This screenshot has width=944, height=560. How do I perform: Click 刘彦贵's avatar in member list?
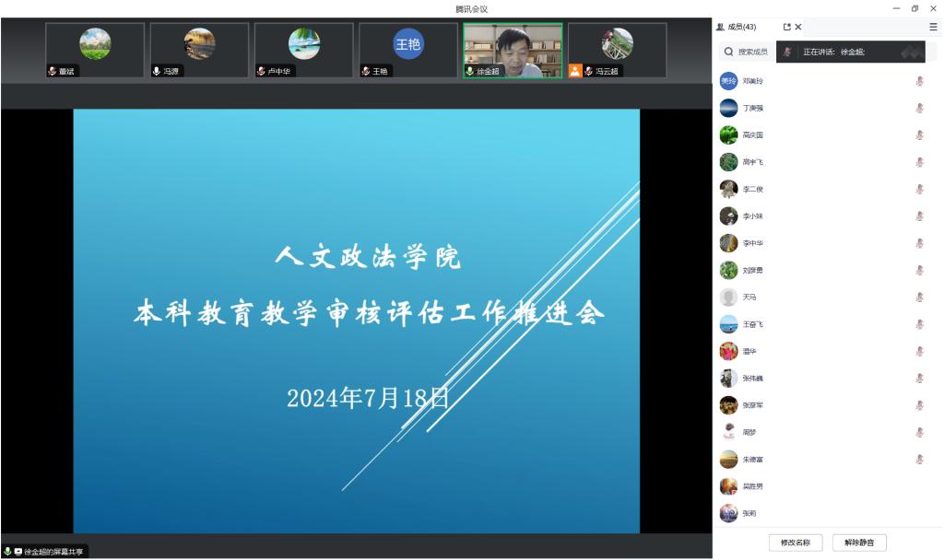point(728,270)
